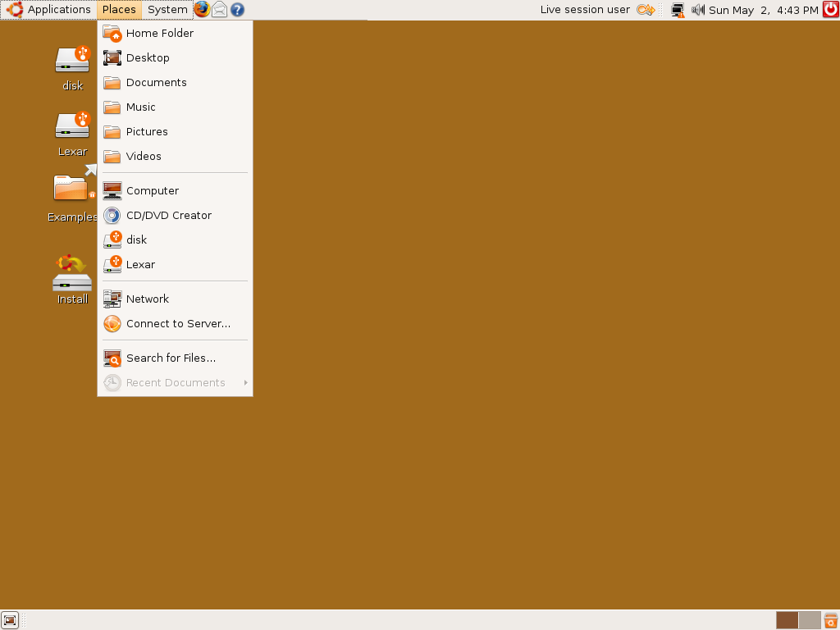Open the disk drive in Places menu

pyautogui.click(x=176, y=240)
